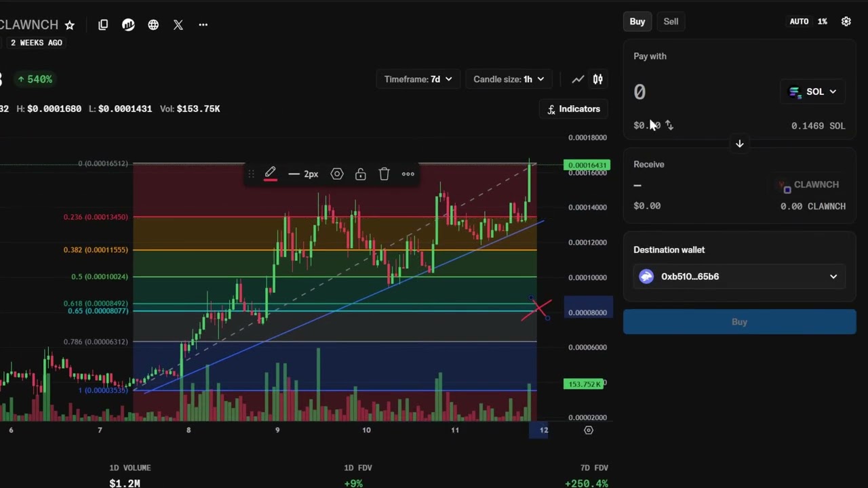
Task: Expand the Destination wallet dropdown
Action: click(x=739, y=277)
